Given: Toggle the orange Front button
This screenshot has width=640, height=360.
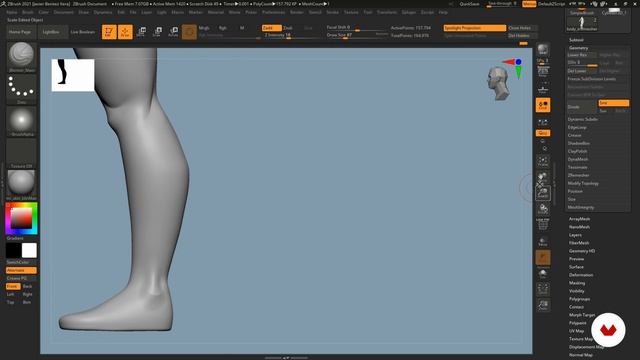Looking at the screenshot, I should (x=13, y=286).
